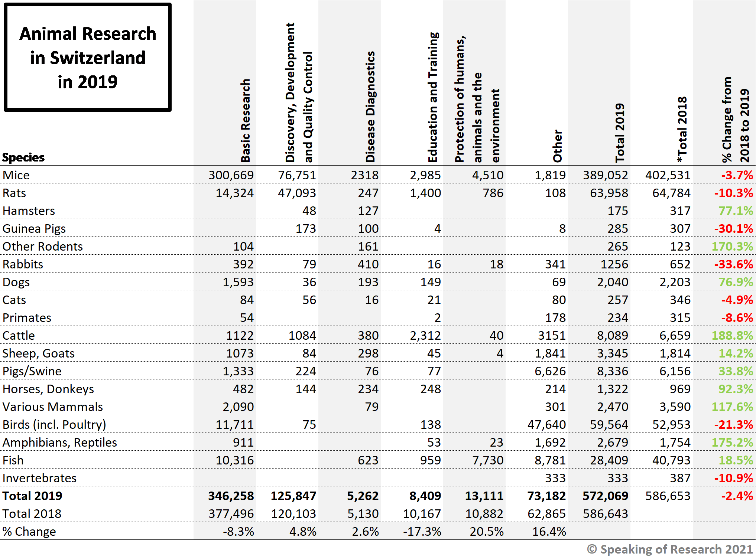Select the Birds (incl. Poultry) row label

54,425
